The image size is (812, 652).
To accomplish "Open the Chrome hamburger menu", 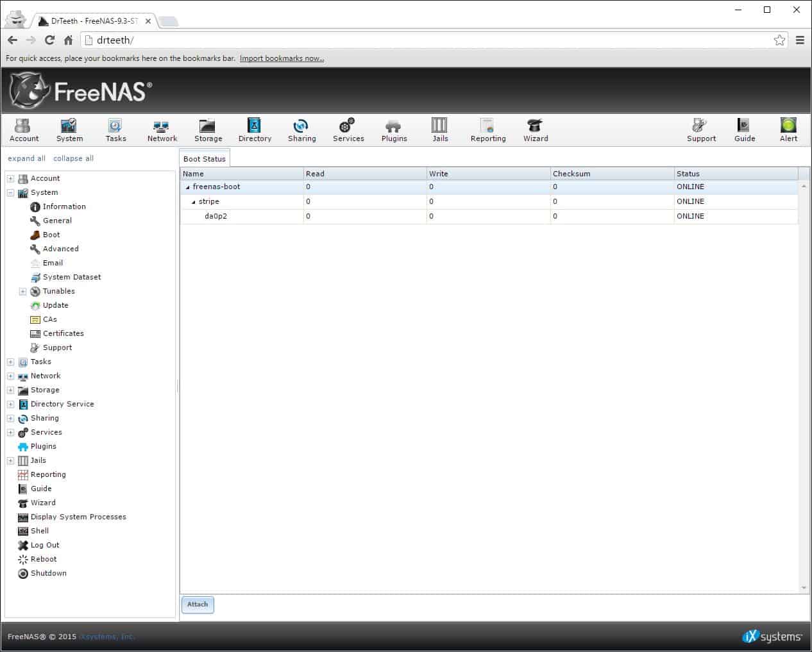I will click(800, 40).
